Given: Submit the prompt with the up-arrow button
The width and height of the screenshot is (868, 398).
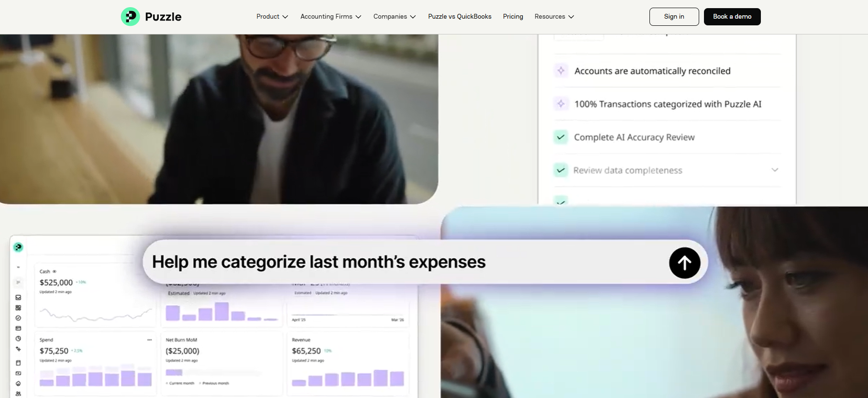Looking at the screenshot, I should pyautogui.click(x=684, y=263).
